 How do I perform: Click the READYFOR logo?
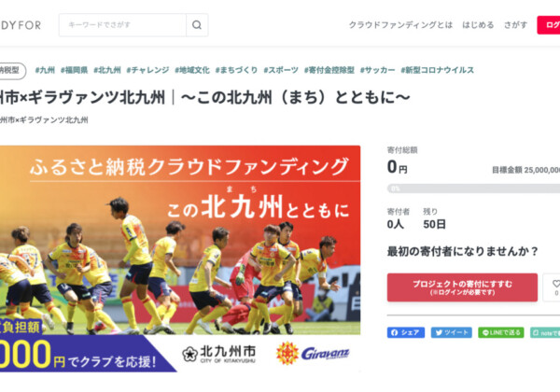coord(21,25)
